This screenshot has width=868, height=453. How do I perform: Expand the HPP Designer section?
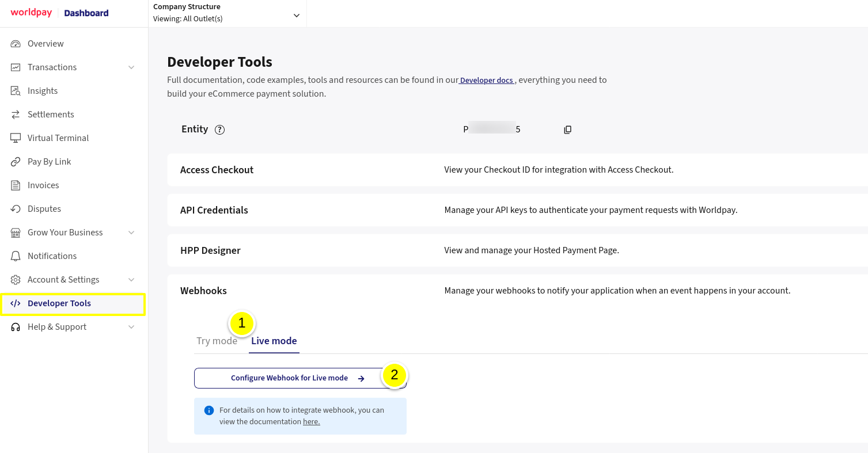517,250
